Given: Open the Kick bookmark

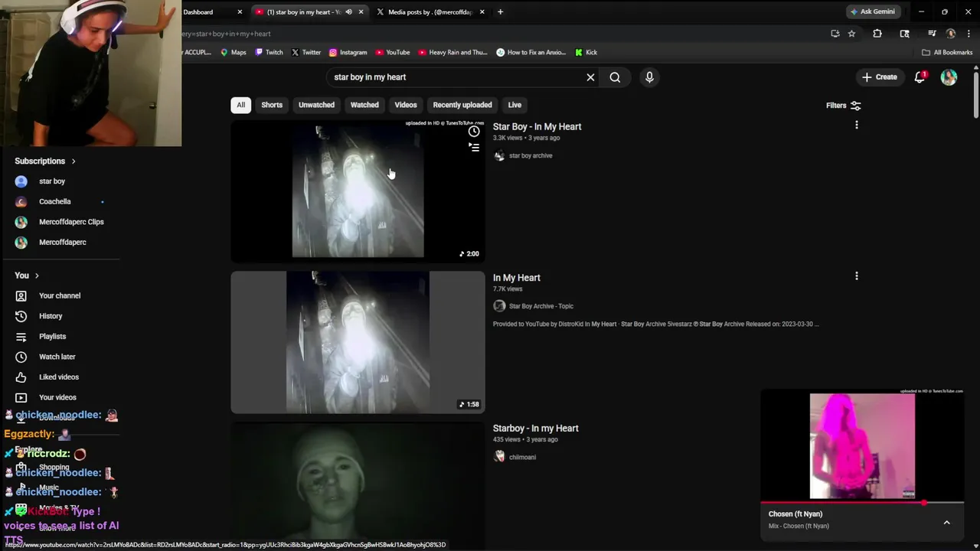Looking at the screenshot, I should [x=586, y=52].
